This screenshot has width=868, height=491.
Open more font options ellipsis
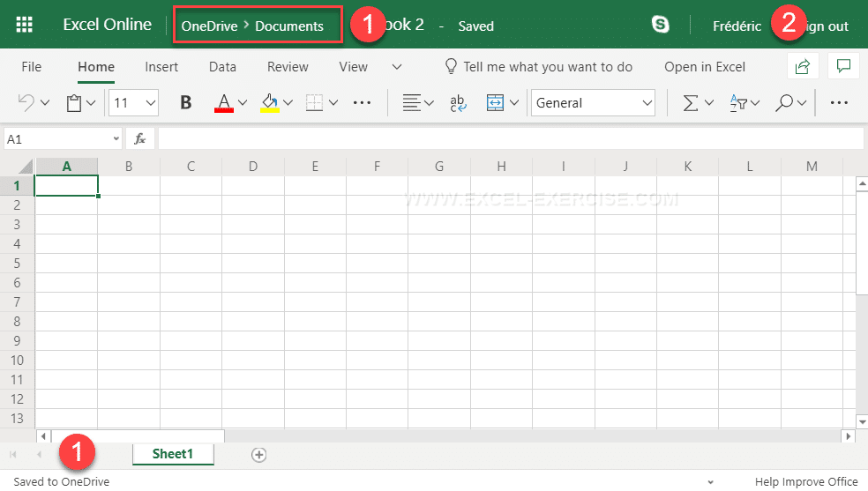click(362, 103)
